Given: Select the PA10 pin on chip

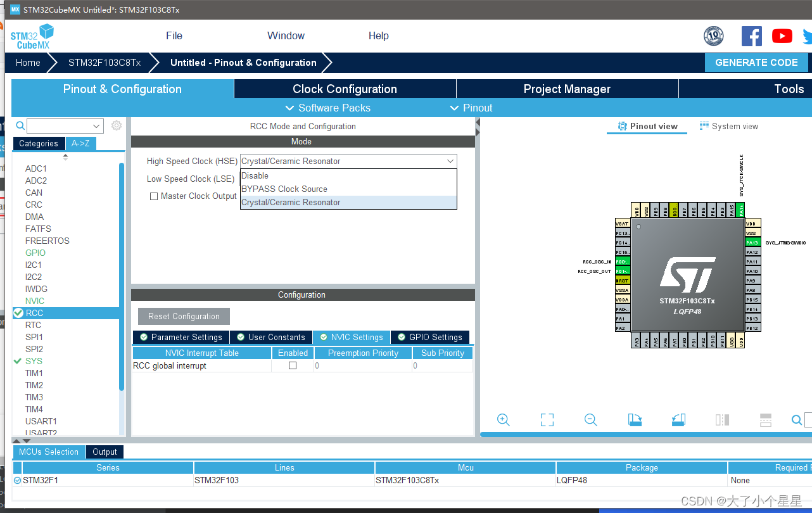Looking at the screenshot, I should (x=752, y=271).
